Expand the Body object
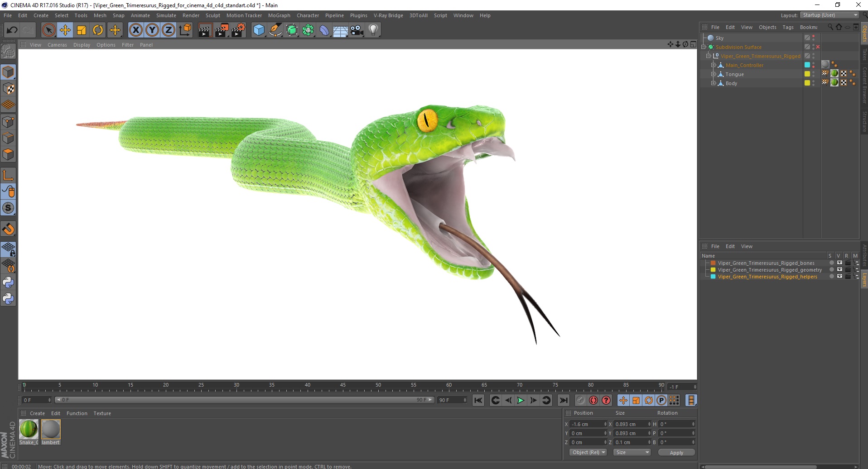This screenshot has height=469, width=868. tap(713, 83)
